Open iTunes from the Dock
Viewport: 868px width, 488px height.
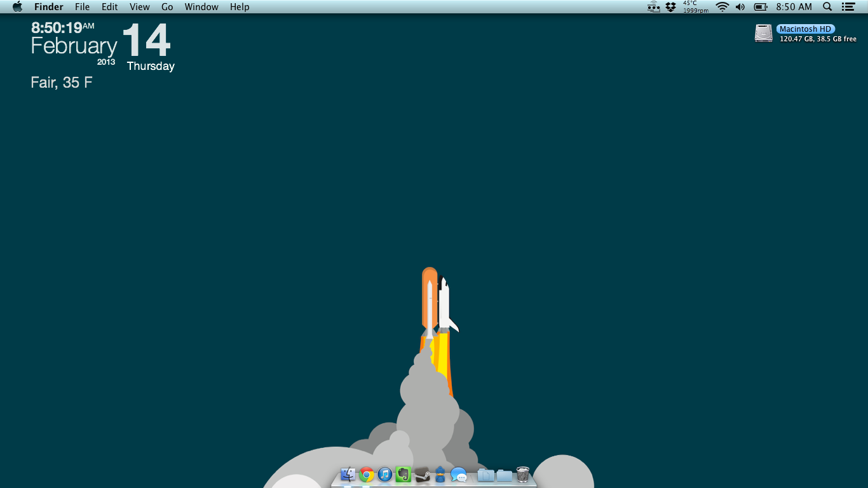(x=384, y=474)
